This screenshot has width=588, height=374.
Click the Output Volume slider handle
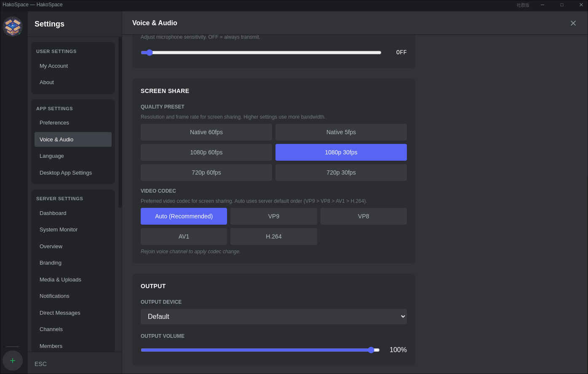371,350
